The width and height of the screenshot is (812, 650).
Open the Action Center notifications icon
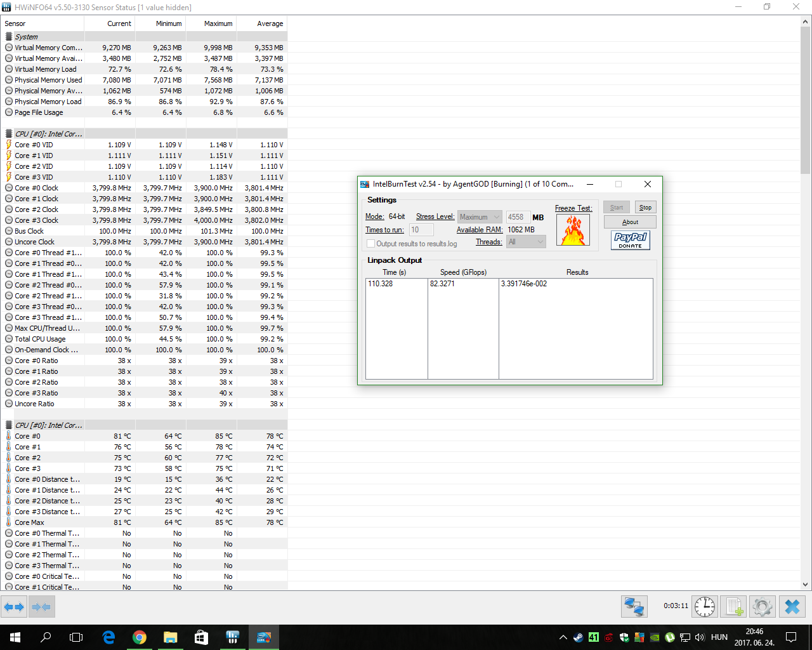(791, 637)
